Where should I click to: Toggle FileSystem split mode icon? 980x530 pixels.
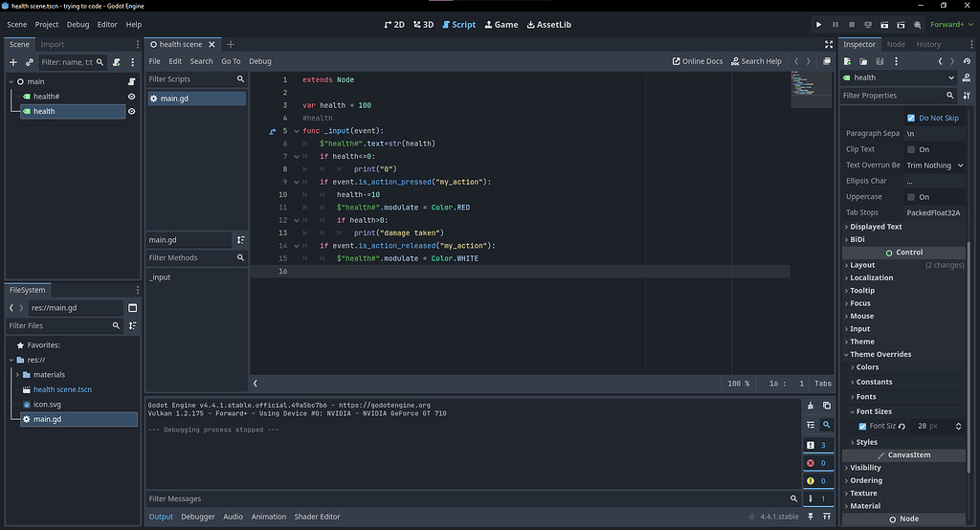click(132, 307)
